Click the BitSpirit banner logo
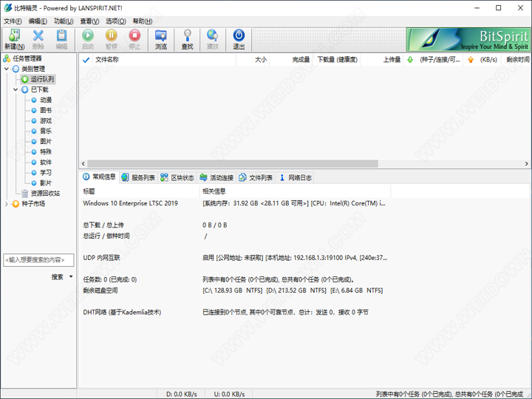 tap(468, 39)
